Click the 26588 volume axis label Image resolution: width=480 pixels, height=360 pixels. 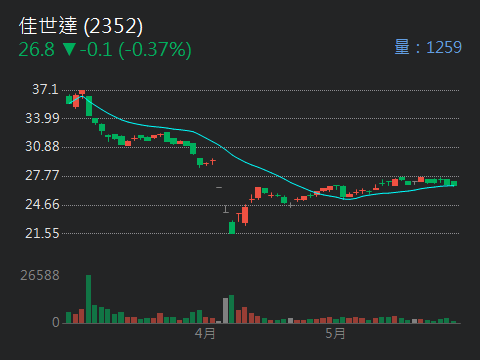coord(40,276)
